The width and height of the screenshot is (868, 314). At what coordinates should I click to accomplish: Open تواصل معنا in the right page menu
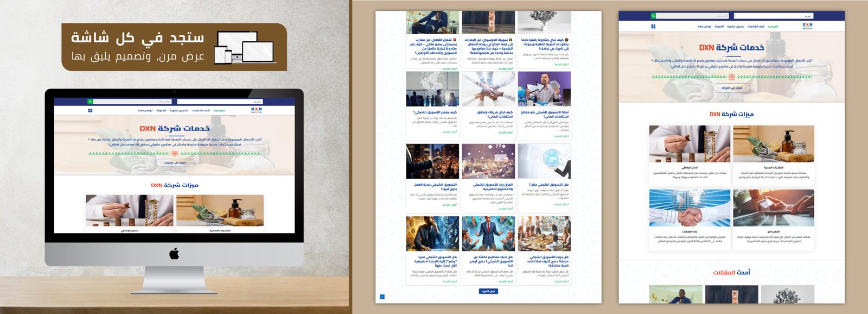(x=704, y=26)
